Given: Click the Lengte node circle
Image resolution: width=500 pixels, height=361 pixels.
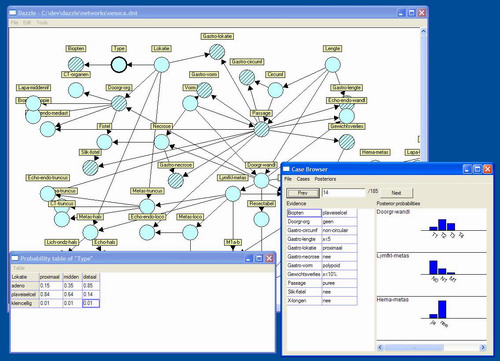Looking at the screenshot, I should 333,64.
